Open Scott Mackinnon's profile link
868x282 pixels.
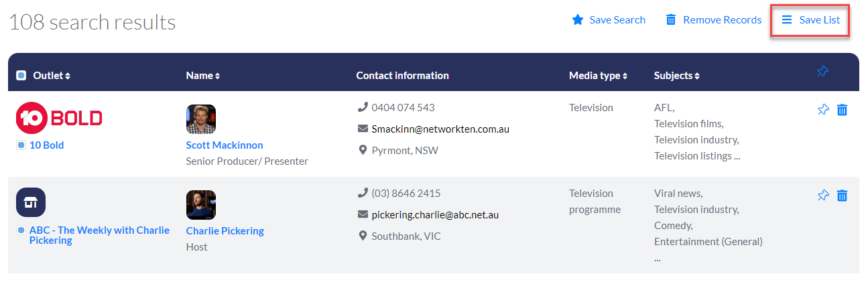(225, 145)
